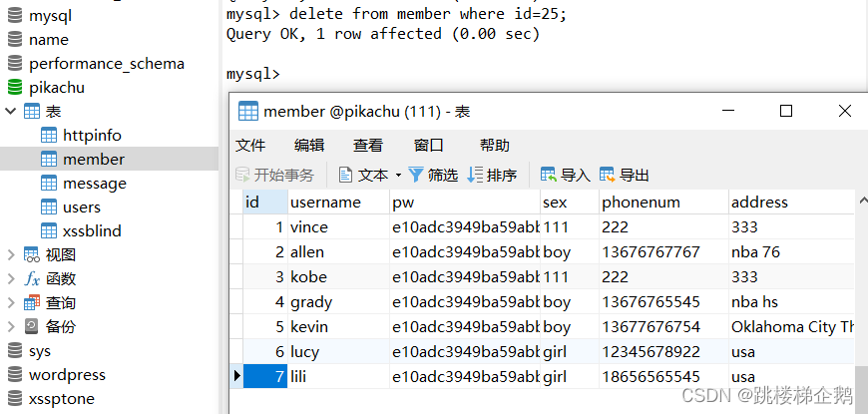Click the member table icon in sidebar
868x414 pixels.
(49, 160)
